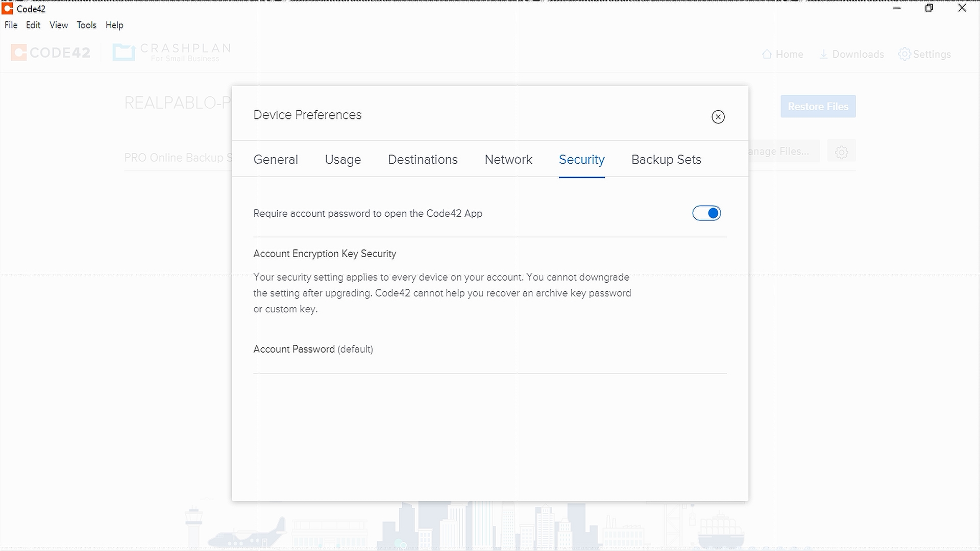980x551 pixels.
Task: Open the Downloads page
Action: 852,54
